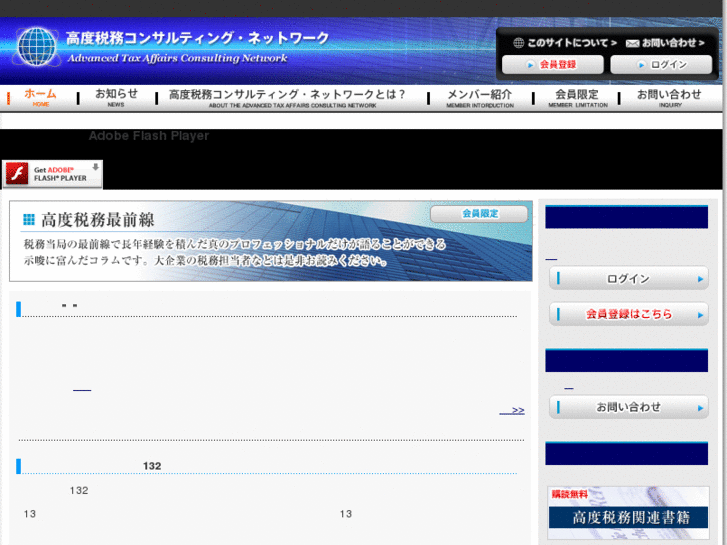Click the 会員限定 badge on the banner
The image size is (727, 545).
click(x=479, y=214)
